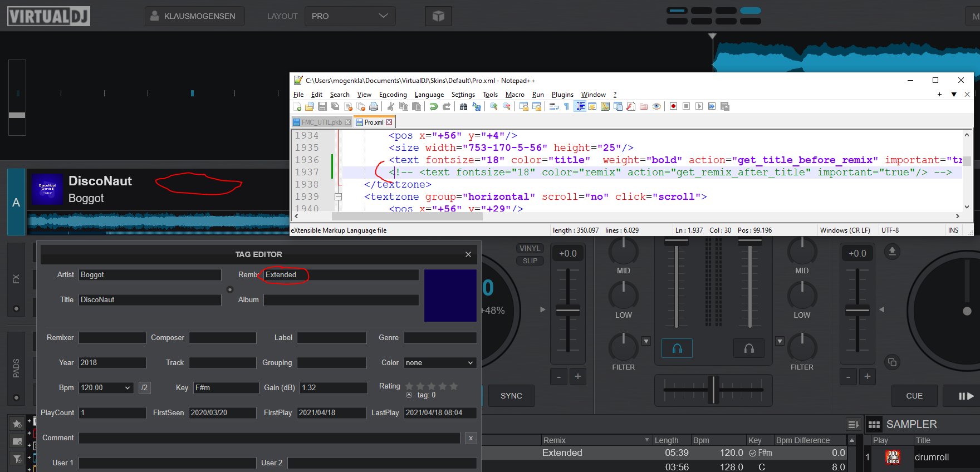Click the /2 Bpm halve button

tap(144, 388)
